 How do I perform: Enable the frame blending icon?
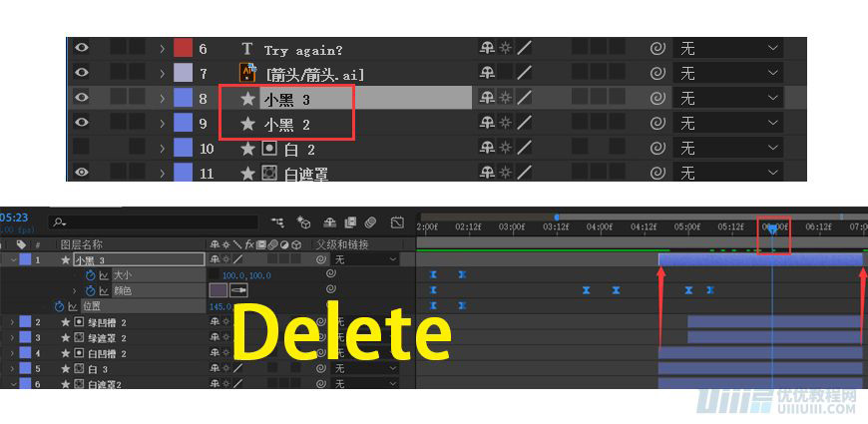350,222
